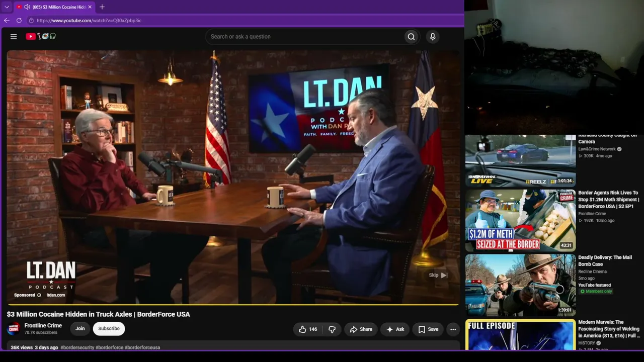Focus the 'Search or ask a question' box
Screen dimensions: 644x362
(304, 36)
